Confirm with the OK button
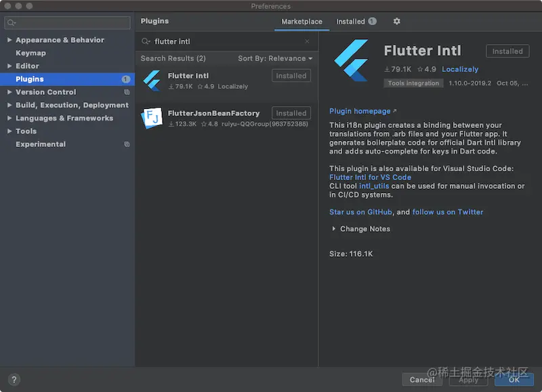 514,380
